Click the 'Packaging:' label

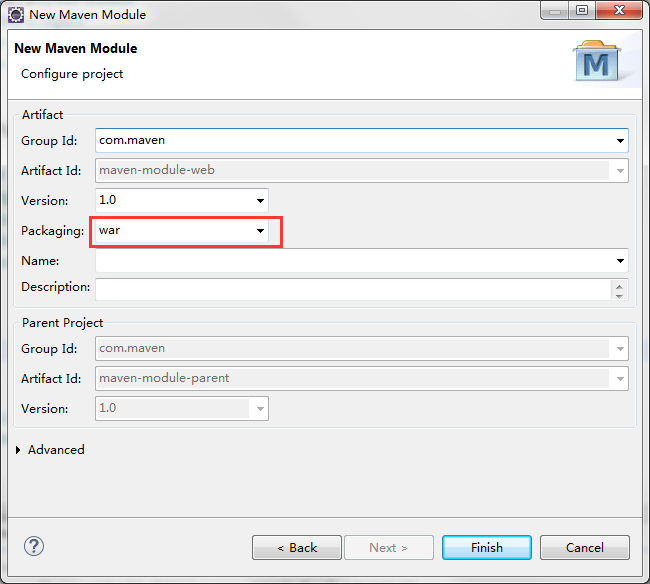(53, 231)
